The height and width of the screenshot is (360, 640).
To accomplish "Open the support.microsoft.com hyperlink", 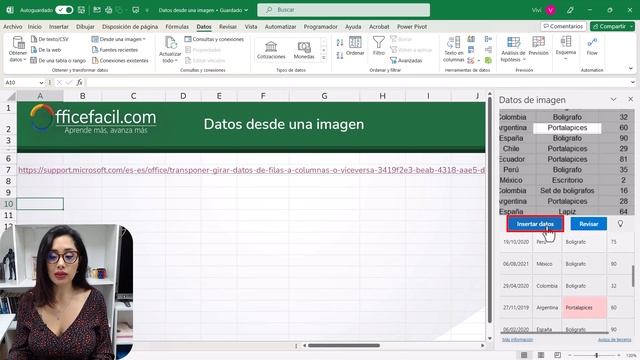I will click(x=251, y=170).
